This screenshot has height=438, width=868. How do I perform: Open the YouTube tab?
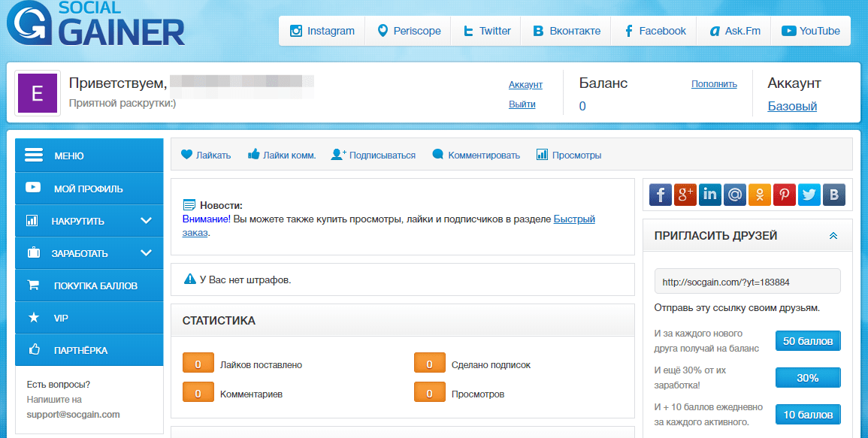tap(810, 31)
